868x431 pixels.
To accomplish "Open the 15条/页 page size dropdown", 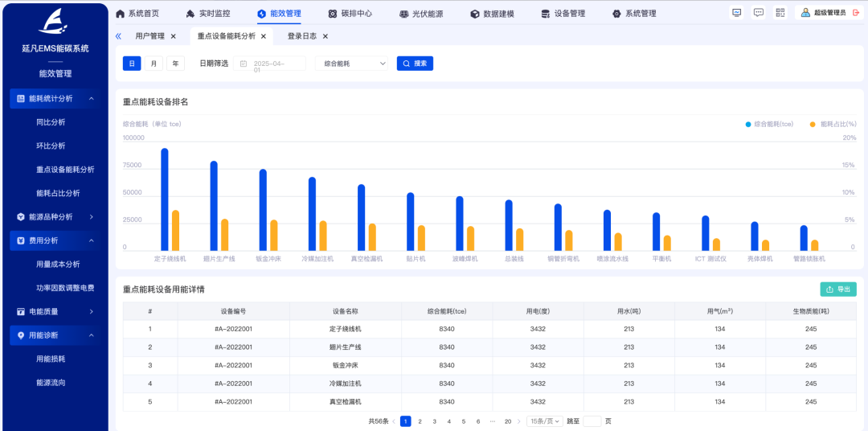I will [544, 421].
